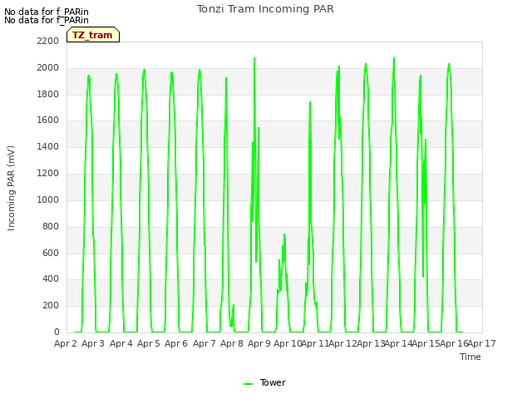Viewport: 532px width, 399px height.
Task: Click the 0 y-axis value
Action: click(x=57, y=332)
